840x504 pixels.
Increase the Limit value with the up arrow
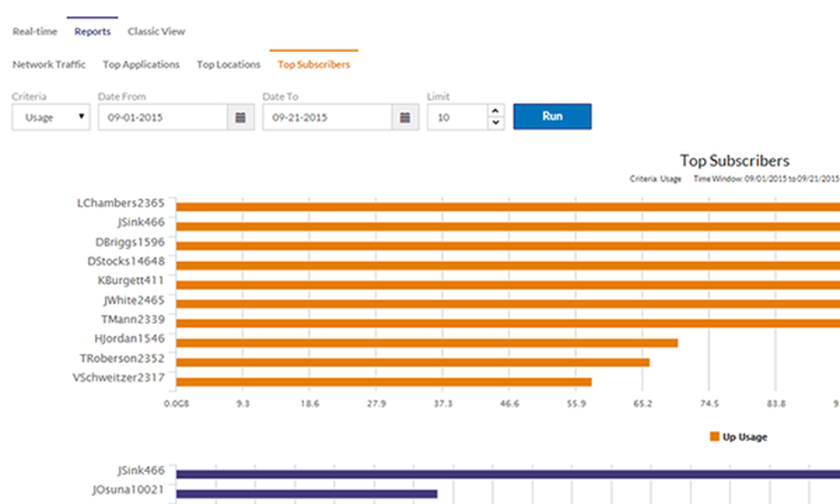(x=496, y=111)
